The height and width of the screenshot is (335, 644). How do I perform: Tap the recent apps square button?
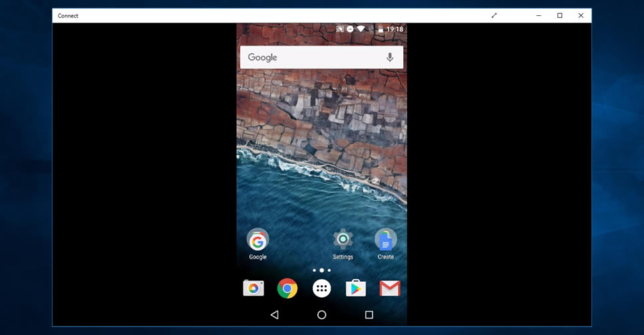(369, 315)
